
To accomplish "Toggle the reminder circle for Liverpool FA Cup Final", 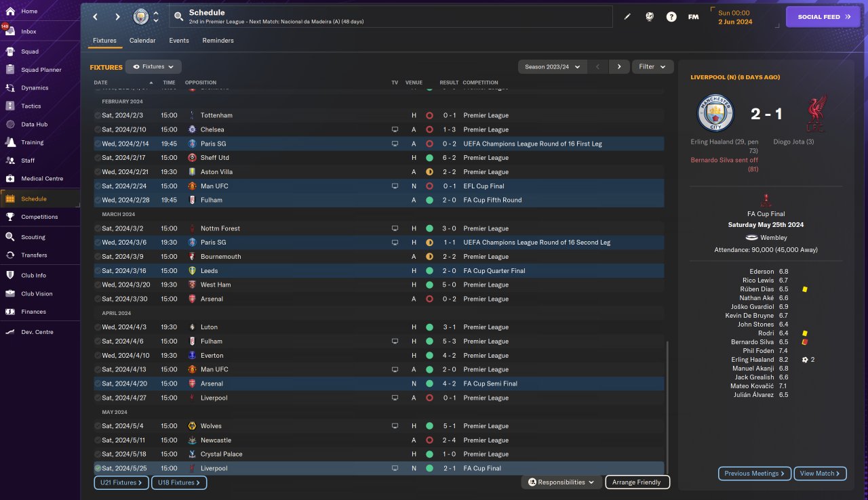I will [98, 468].
